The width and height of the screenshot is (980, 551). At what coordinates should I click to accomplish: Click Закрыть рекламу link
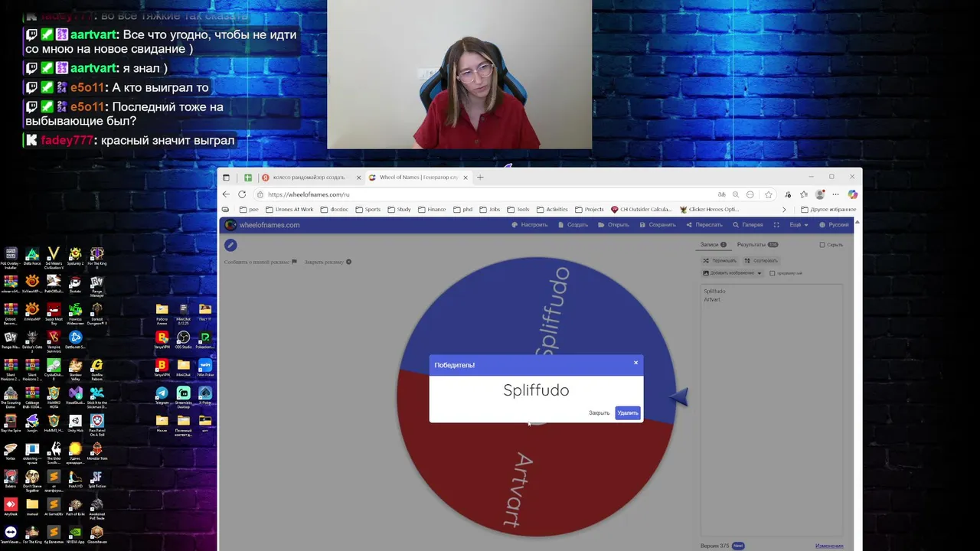coord(328,262)
